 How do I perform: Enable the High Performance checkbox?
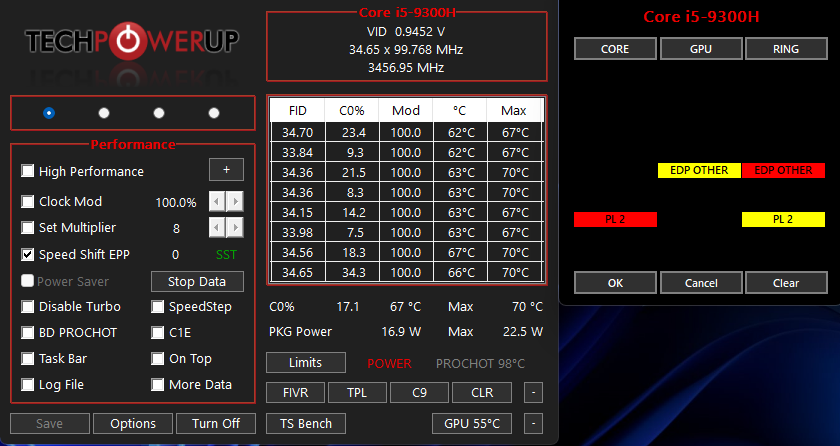tap(27, 171)
